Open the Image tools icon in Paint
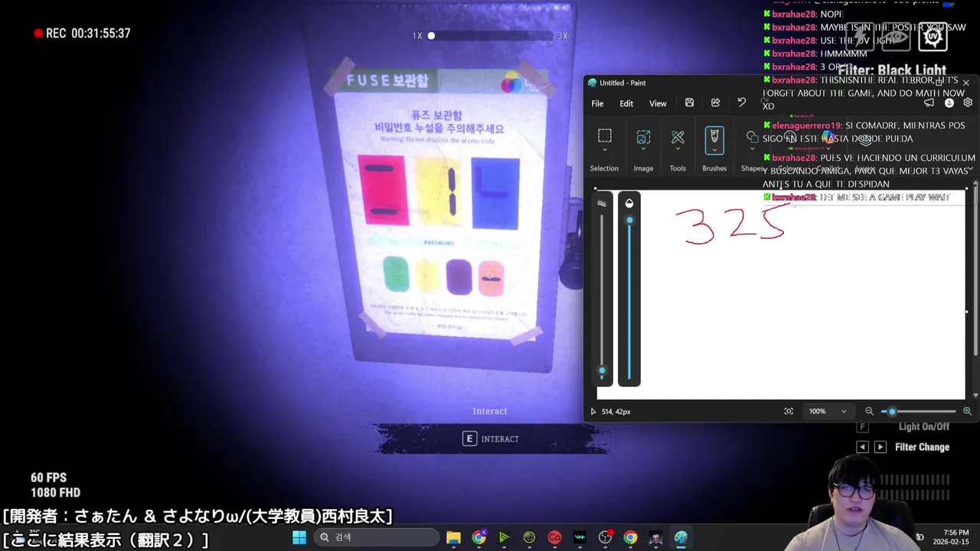 coord(643,136)
